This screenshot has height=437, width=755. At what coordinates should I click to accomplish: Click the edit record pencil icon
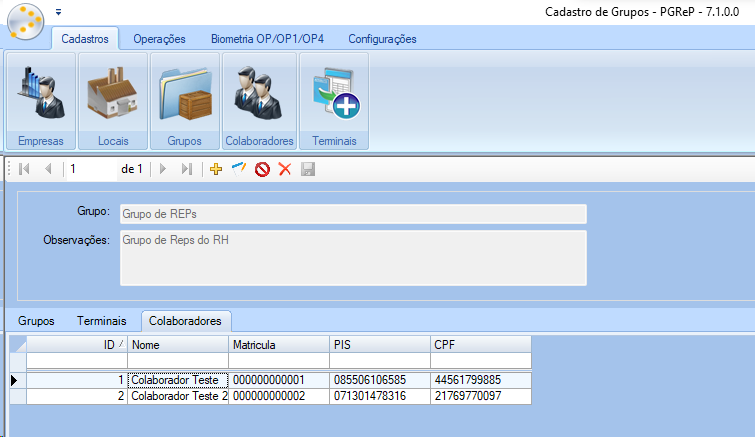[238, 170]
